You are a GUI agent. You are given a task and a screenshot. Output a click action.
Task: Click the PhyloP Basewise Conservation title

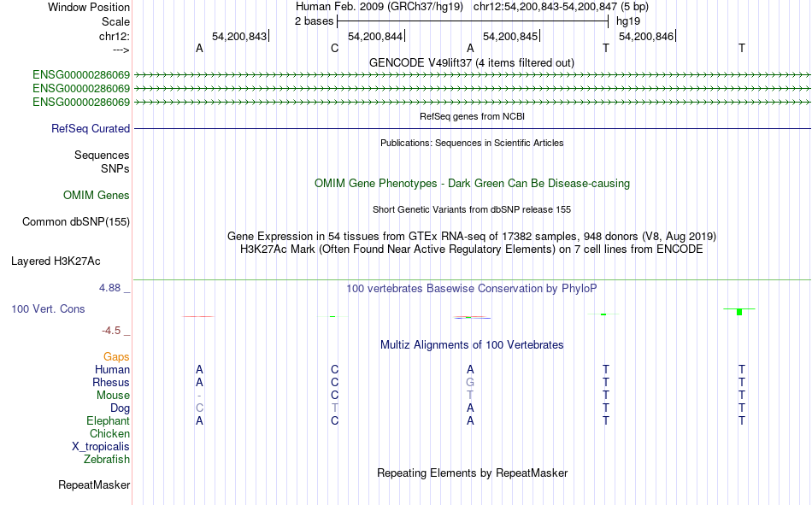click(x=471, y=289)
